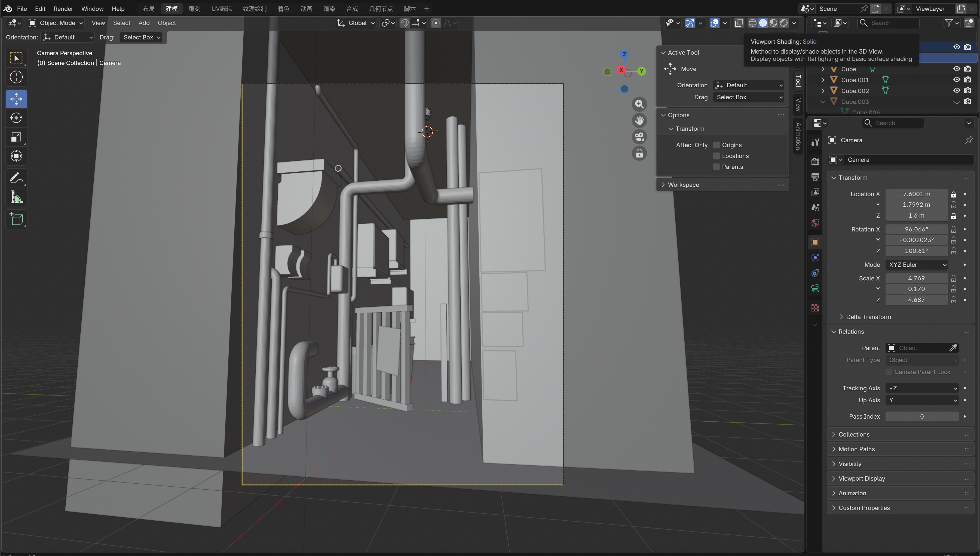Open the Object menu in viewport header
This screenshot has width=980, height=556.
tap(167, 23)
